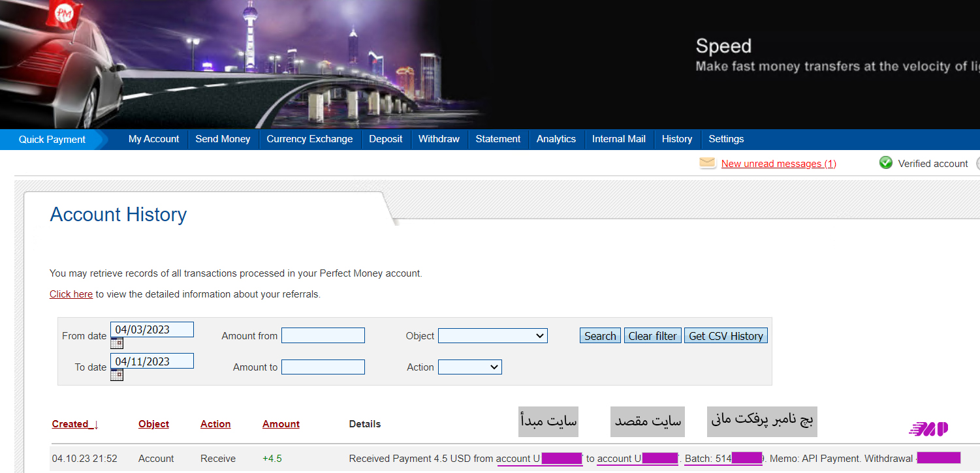This screenshot has height=473, width=980.
Task: Select the Quick Payment tab
Action: click(x=52, y=140)
